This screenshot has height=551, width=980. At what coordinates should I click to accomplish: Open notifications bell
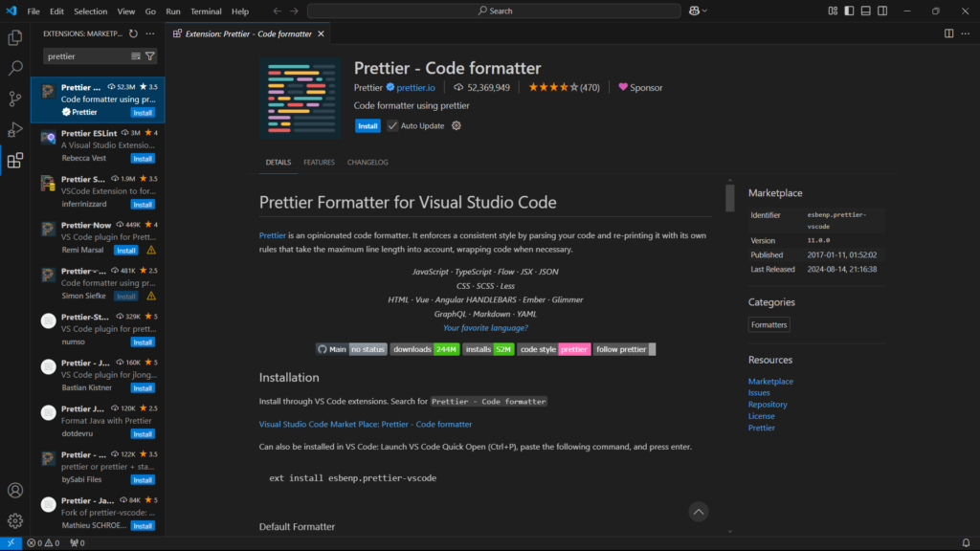click(x=967, y=543)
